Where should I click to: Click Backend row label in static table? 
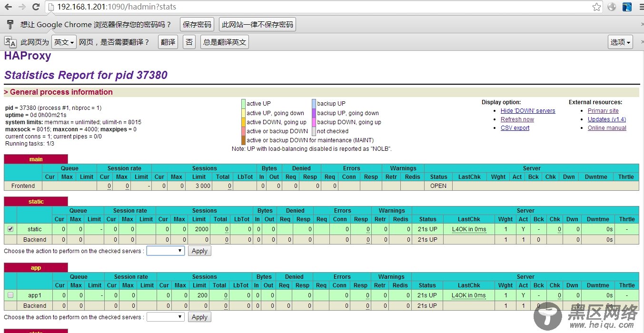coord(35,240)
